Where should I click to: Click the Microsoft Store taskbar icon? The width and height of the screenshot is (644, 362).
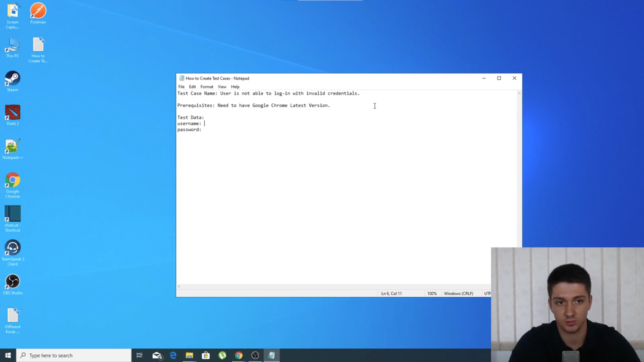(x=206, y=355)
